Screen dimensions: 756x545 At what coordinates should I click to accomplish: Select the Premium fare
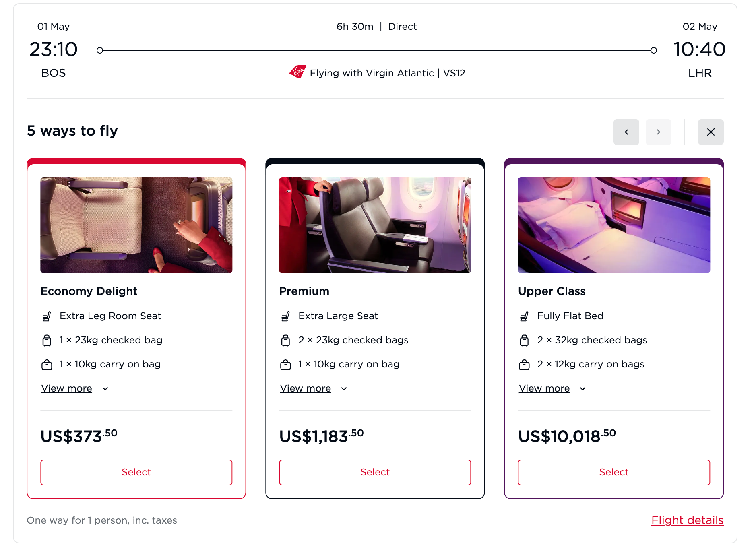[375, 472]
